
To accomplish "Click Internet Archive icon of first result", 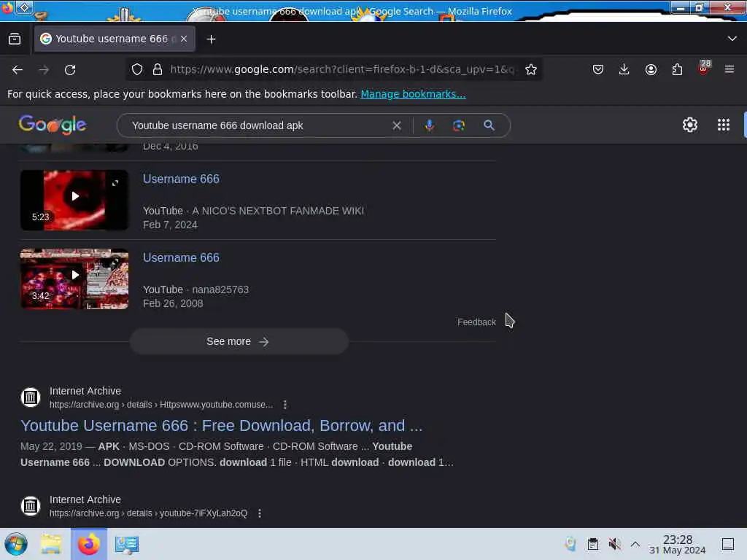I will (x=31, y=397).
